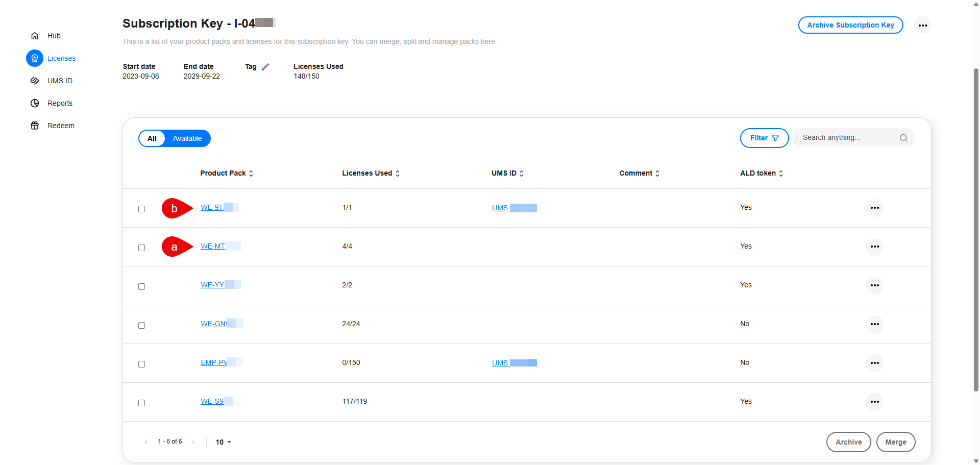Switch to the Available tab
Viewport: 980px width, 465px height.
point(187,138)
